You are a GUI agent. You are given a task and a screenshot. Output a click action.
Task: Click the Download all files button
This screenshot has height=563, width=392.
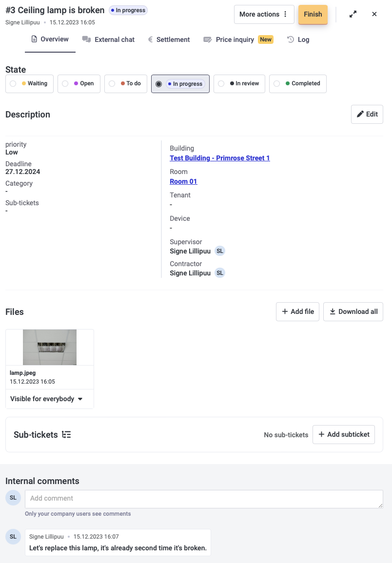coord(353,311)
